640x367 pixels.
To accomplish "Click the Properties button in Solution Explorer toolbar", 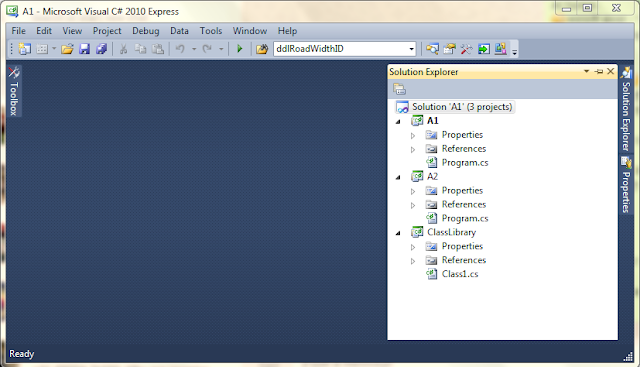I will point(399,89).
